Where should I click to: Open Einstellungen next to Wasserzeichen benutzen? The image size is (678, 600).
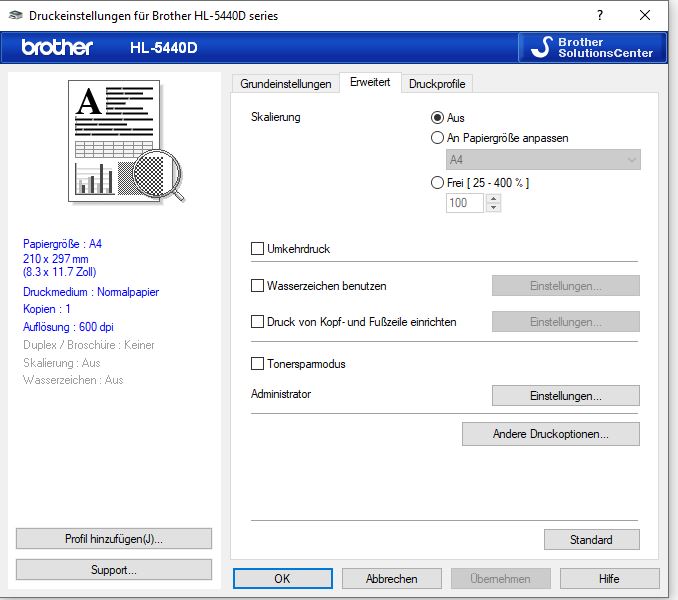(x=566, y=286)
